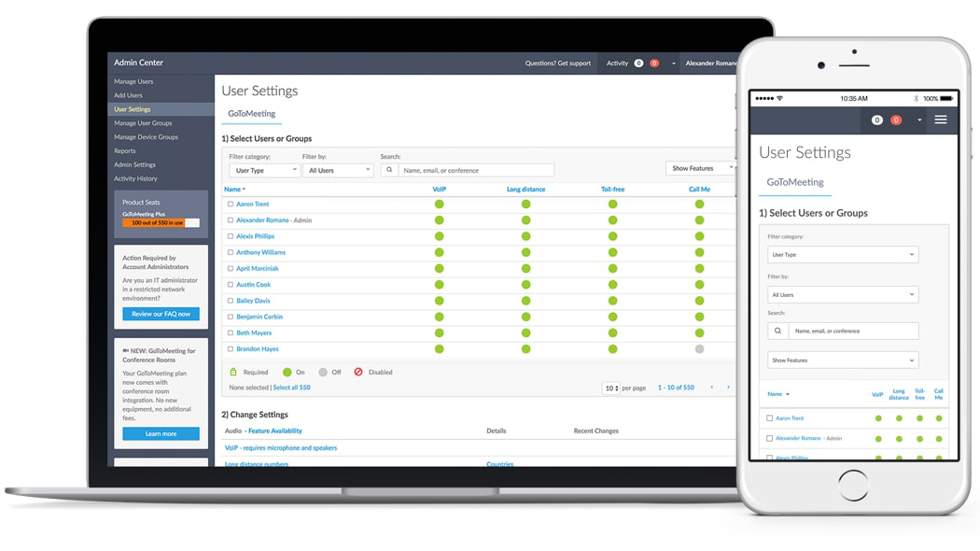Screen dimensions: 980x551
Task: Open Manage User Groups in sidebar
Action: [143, 123]
